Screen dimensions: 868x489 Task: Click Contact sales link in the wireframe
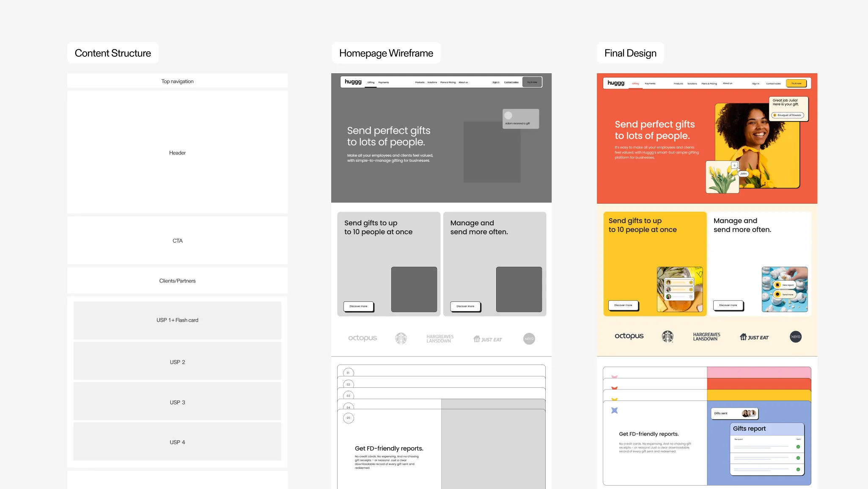511,83
